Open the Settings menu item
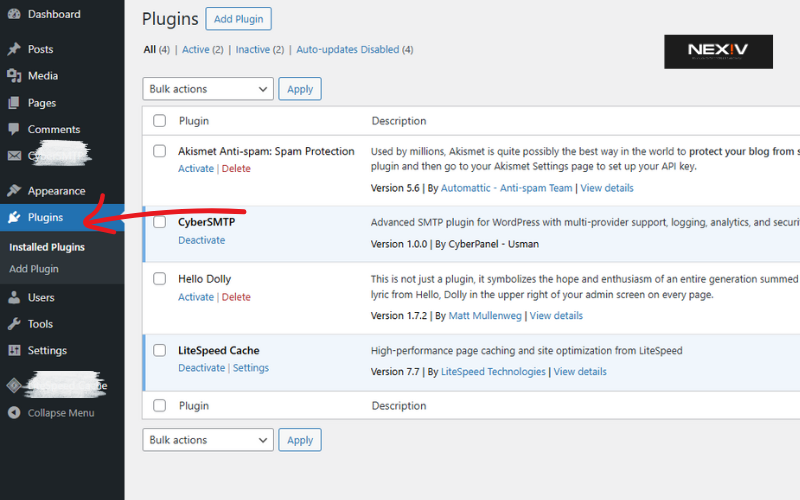800x500 pixels. pos(47,351)
